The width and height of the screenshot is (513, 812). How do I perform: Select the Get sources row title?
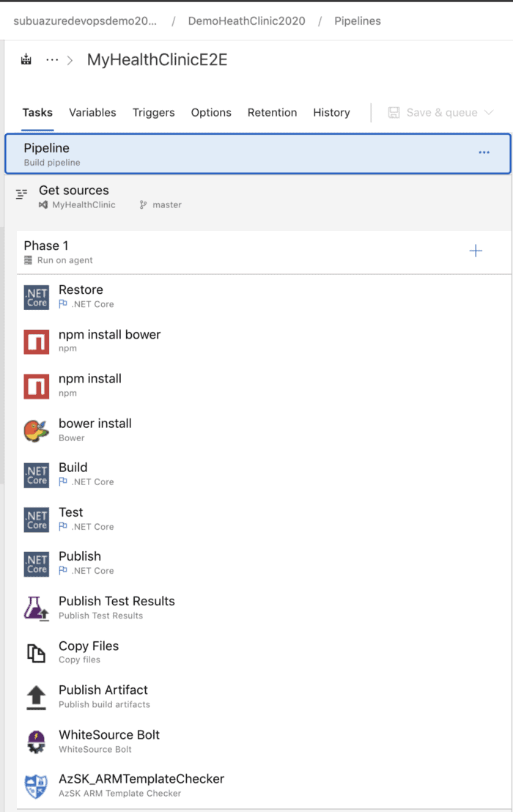[74, 190]
